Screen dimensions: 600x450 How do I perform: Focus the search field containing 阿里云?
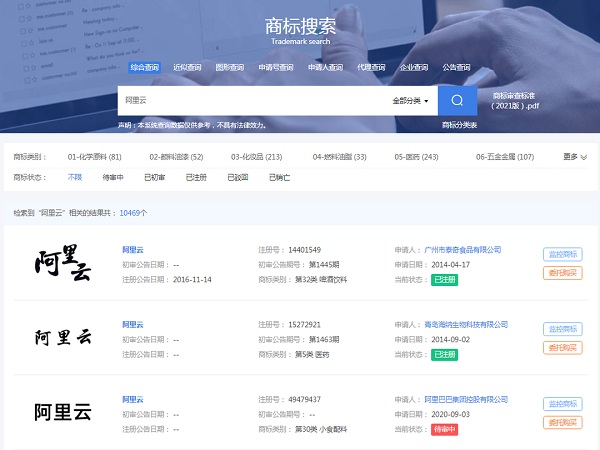pos(253,100)
